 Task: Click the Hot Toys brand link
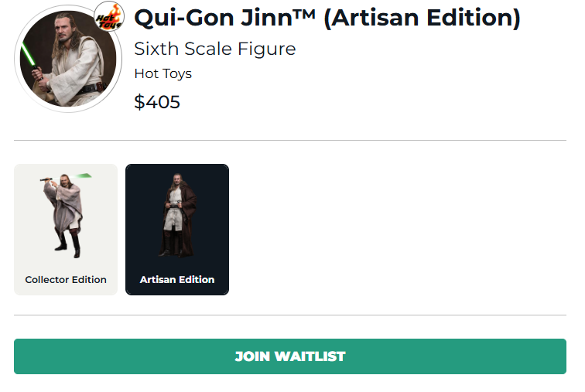[x=163, y=73]
